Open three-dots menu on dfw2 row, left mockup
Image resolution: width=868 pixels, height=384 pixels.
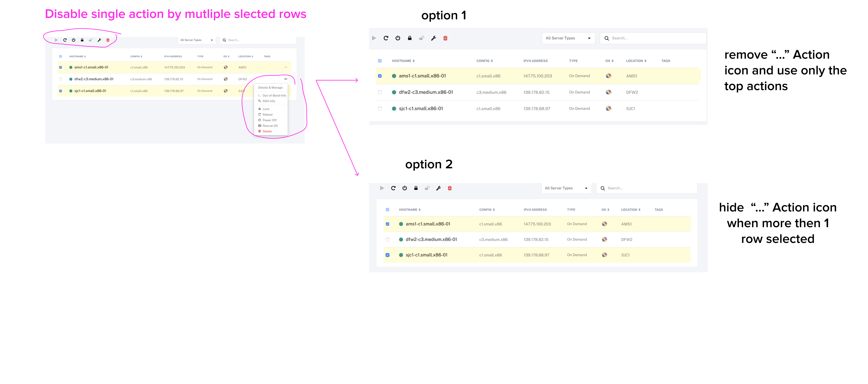tap(285, 79)
